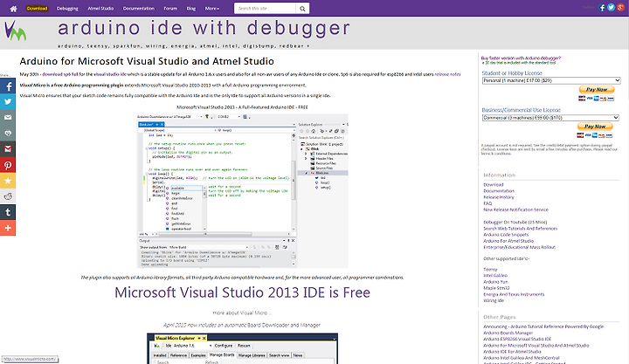Image resolution: width=629 pixels, height=364 pixels.
Task: Click 'more about Visual Micro ...' link
Action: point(242,312)
